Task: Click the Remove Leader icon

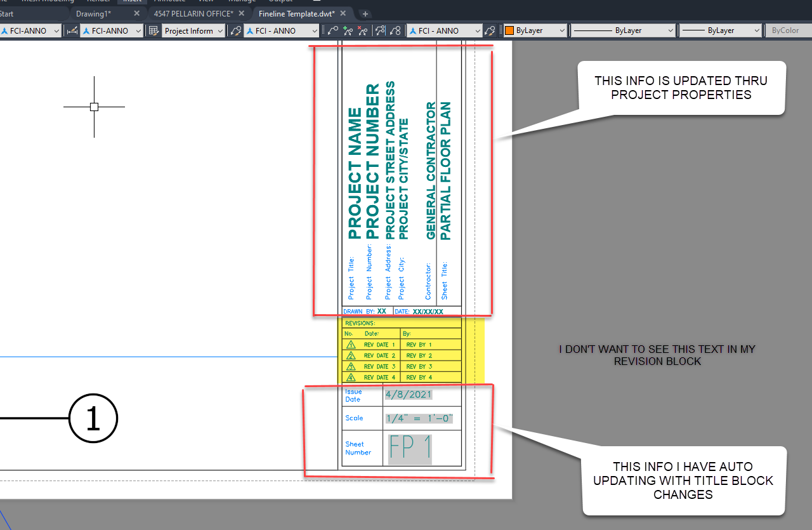Action: [363, 30]
